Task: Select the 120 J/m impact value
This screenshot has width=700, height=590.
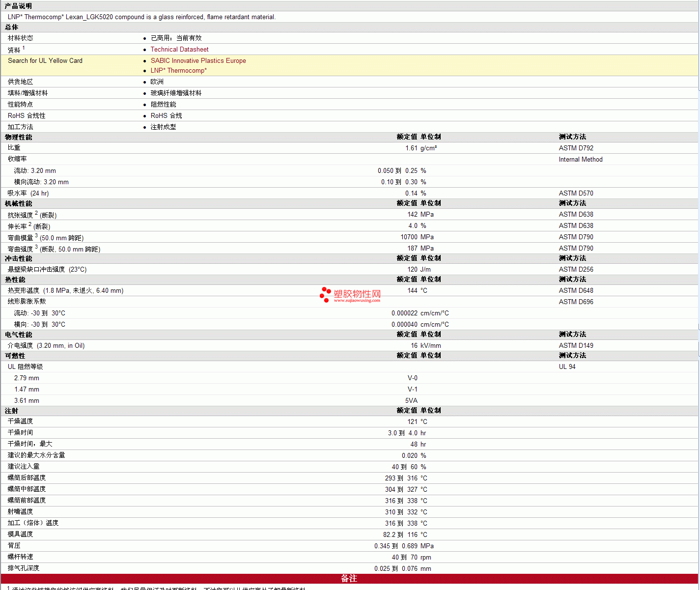Action: click(x=419, y=270)
